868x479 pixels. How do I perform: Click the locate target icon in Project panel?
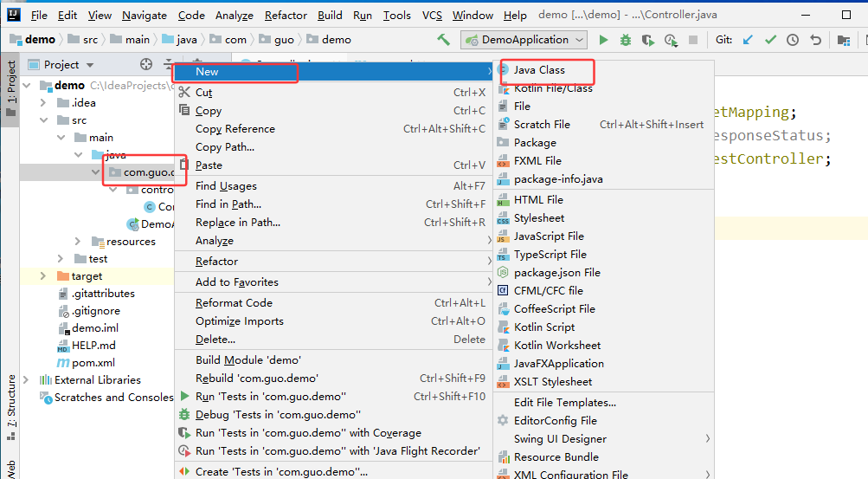tap(146, 64)
